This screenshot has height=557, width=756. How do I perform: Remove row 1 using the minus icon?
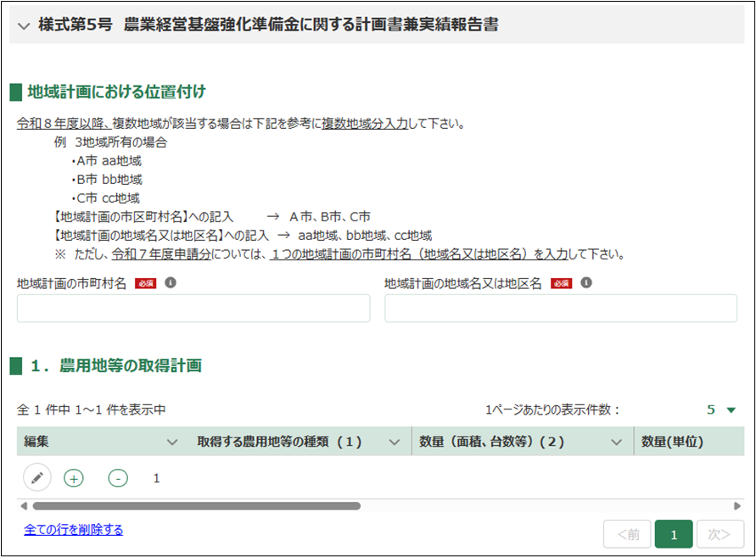pos(118,478)
